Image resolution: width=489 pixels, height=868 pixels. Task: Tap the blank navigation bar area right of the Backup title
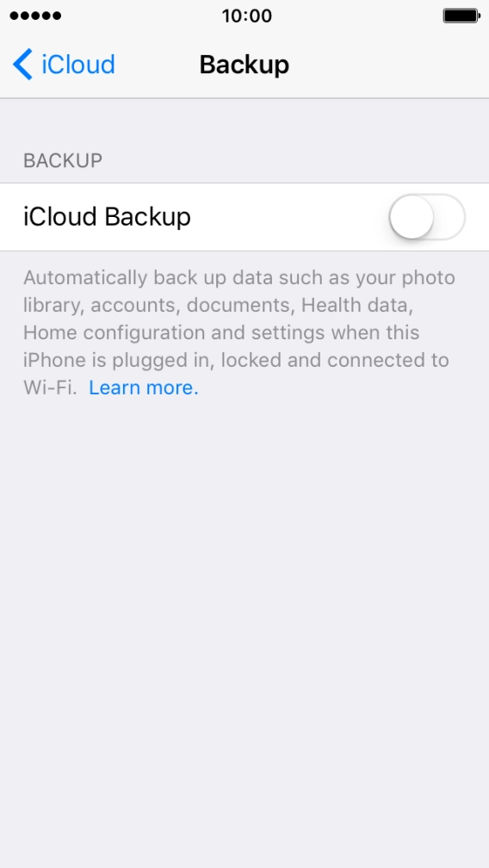(x=387, y=65)
